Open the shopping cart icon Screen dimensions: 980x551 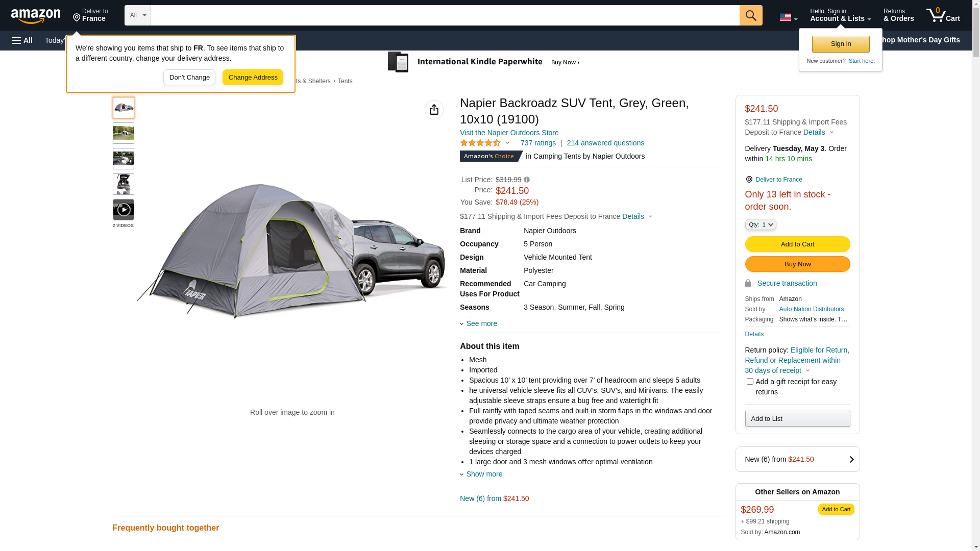click(943, 15)
